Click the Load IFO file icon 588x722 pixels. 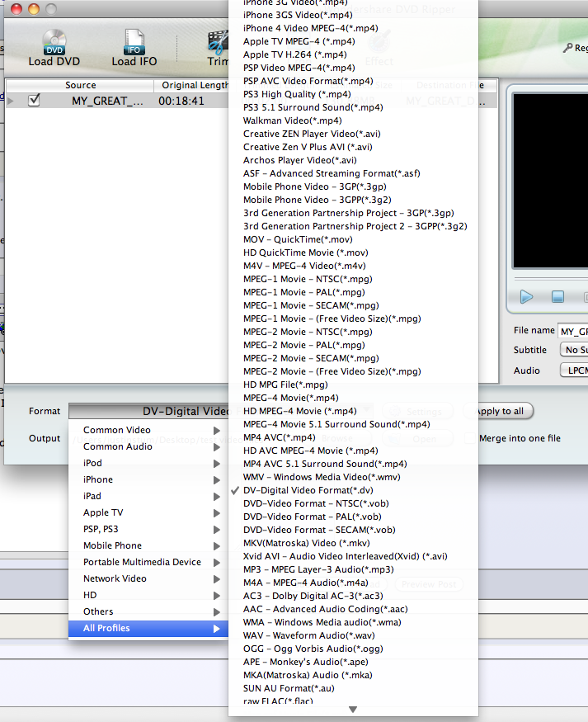click(x=134, y=42)
